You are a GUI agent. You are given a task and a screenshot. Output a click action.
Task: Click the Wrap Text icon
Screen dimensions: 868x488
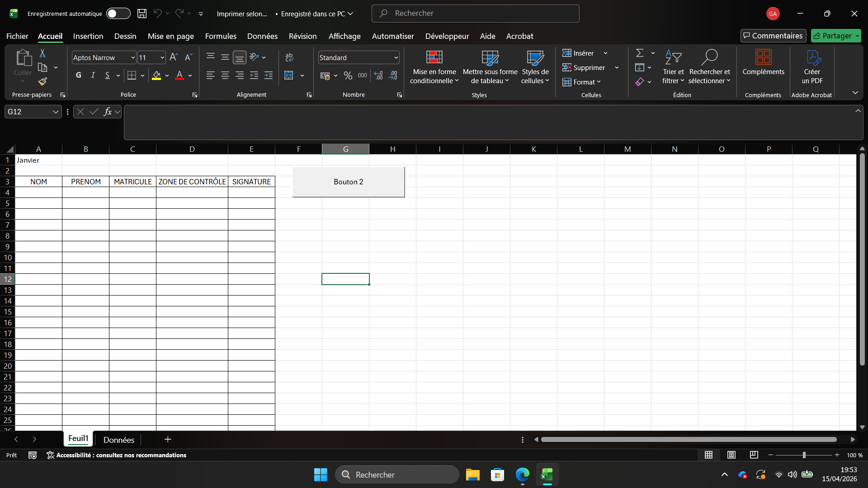(289, 57)
